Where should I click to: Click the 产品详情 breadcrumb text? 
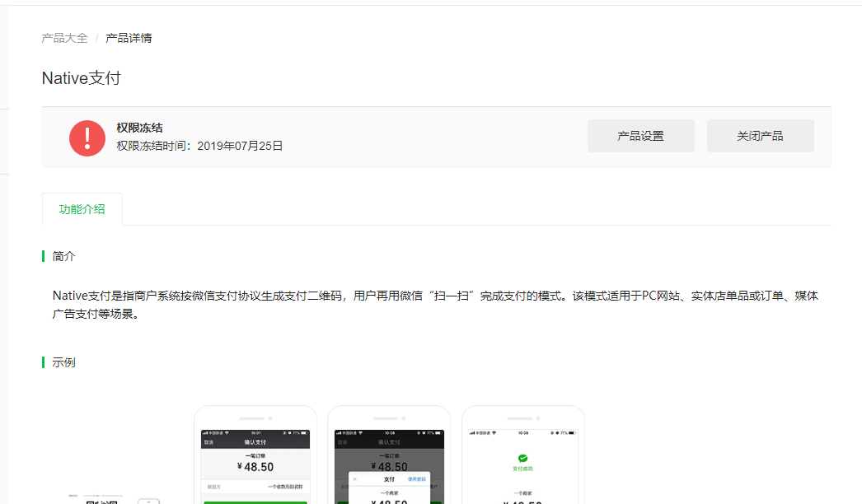coord(129,38)
